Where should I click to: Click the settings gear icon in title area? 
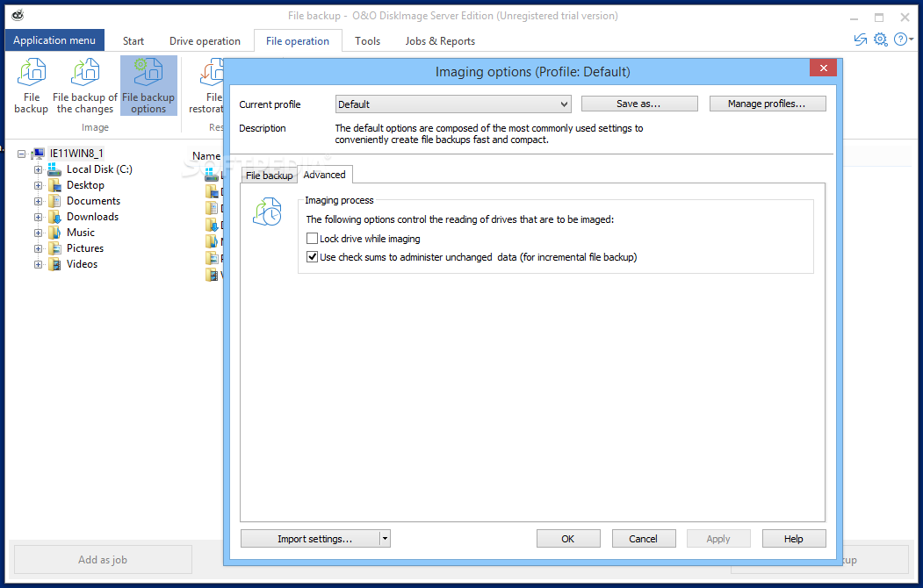click(880, 39)
